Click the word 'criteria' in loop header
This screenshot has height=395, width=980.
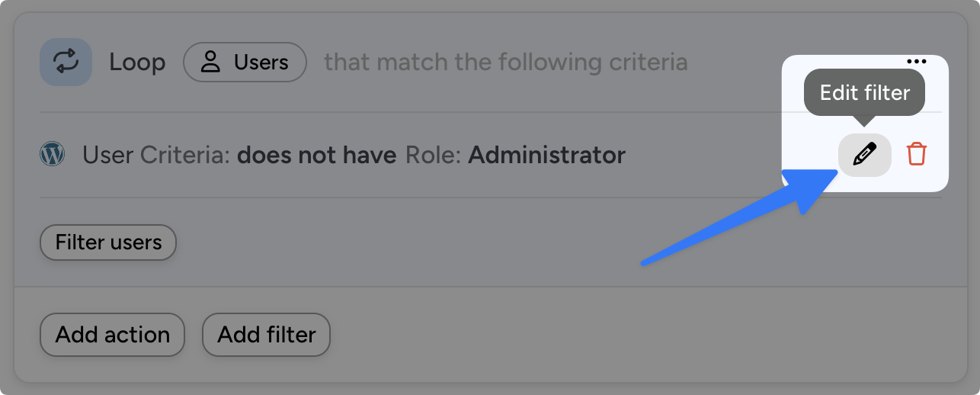click(648, 62)
